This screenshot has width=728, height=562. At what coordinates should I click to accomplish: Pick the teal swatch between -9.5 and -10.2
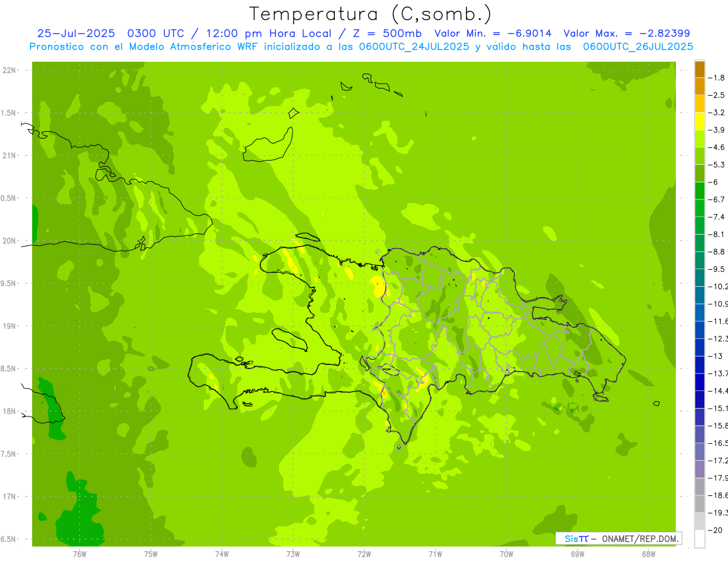tap(699, 277)
